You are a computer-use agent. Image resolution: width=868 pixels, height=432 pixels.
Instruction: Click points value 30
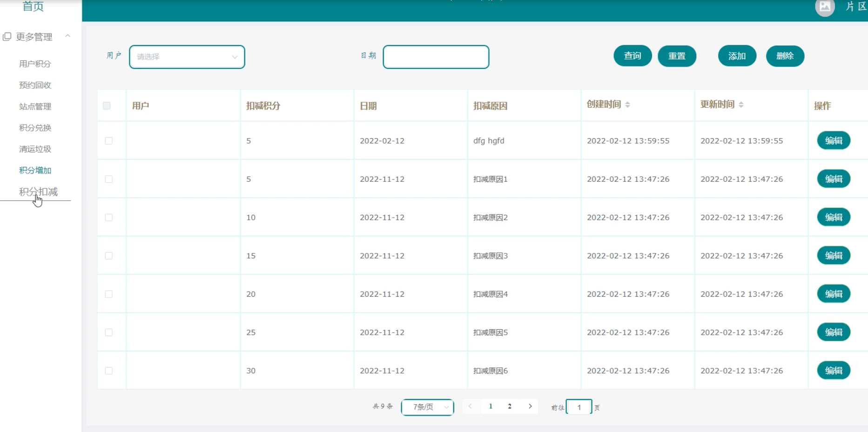coord(251,371)
